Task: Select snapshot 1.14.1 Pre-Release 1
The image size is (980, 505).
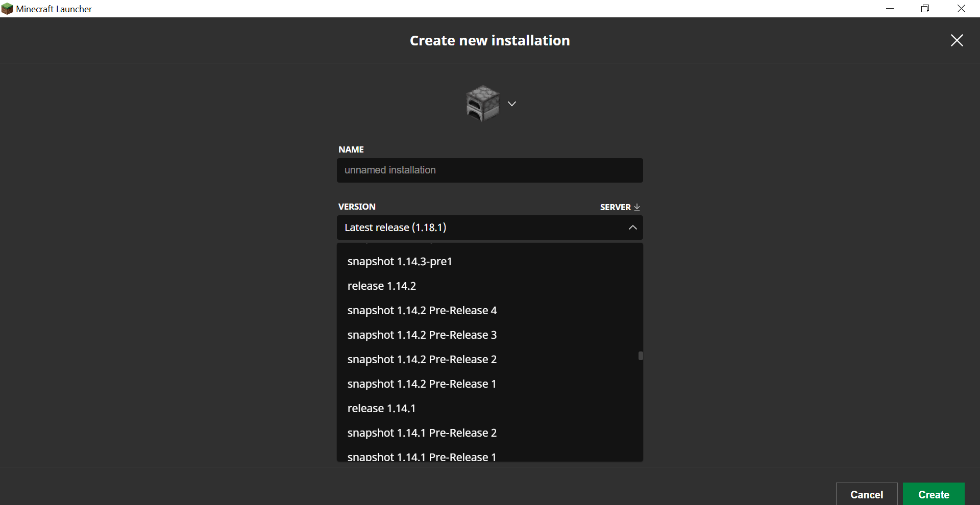Action: 422,457
